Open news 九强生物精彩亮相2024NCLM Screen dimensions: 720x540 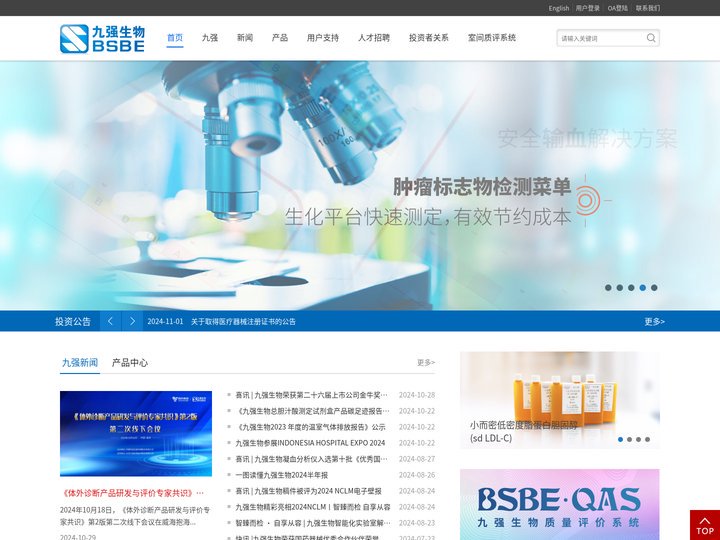coord(313,507)
